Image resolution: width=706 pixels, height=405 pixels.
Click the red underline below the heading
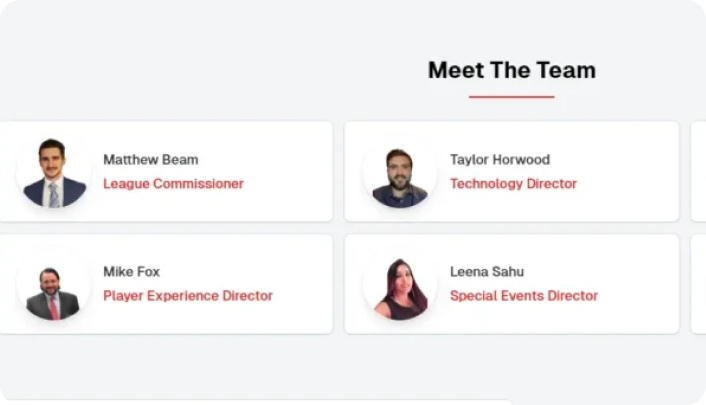pos(511,97)
